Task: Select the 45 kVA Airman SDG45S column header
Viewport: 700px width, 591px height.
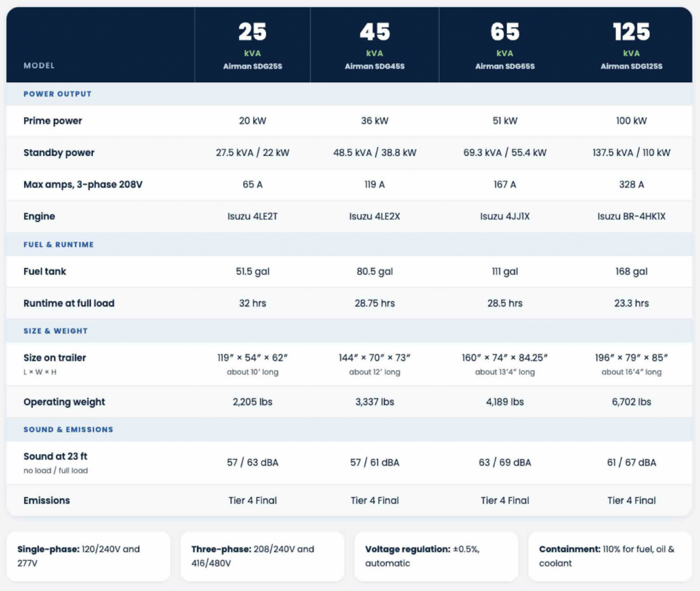Action: coord(375,45)
